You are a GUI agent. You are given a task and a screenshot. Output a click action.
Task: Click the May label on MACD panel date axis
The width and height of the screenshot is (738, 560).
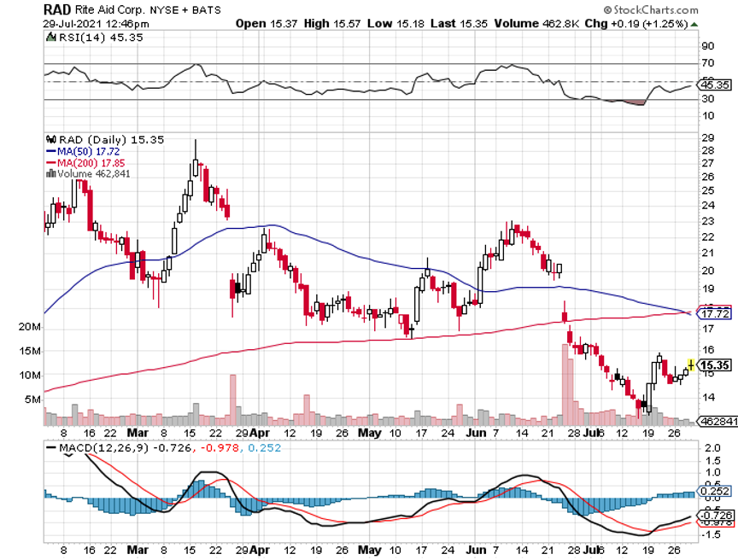click(370, 550)
